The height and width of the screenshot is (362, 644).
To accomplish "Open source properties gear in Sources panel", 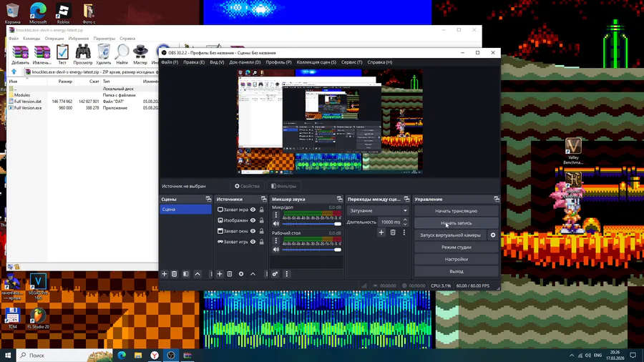I will click(x=241, y=274).
